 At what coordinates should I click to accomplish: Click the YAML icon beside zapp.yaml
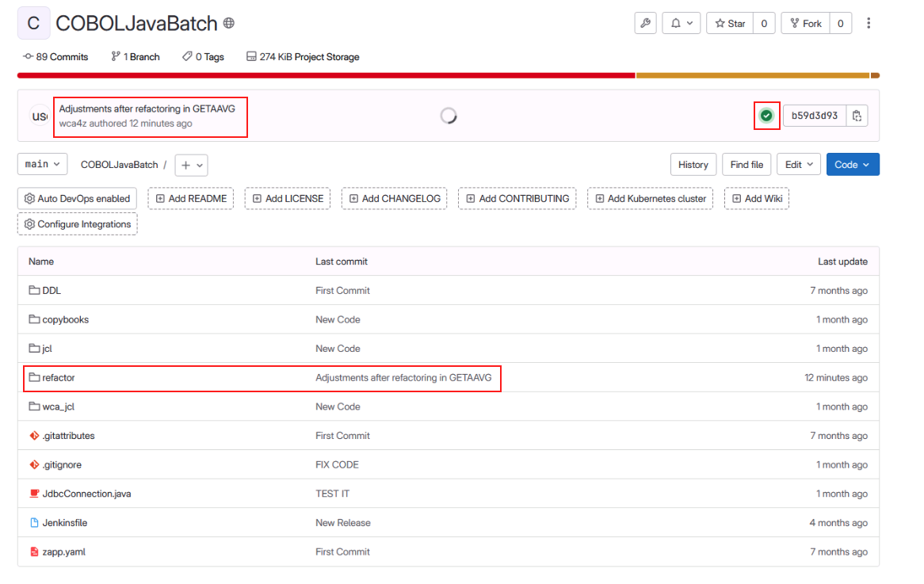34,552
